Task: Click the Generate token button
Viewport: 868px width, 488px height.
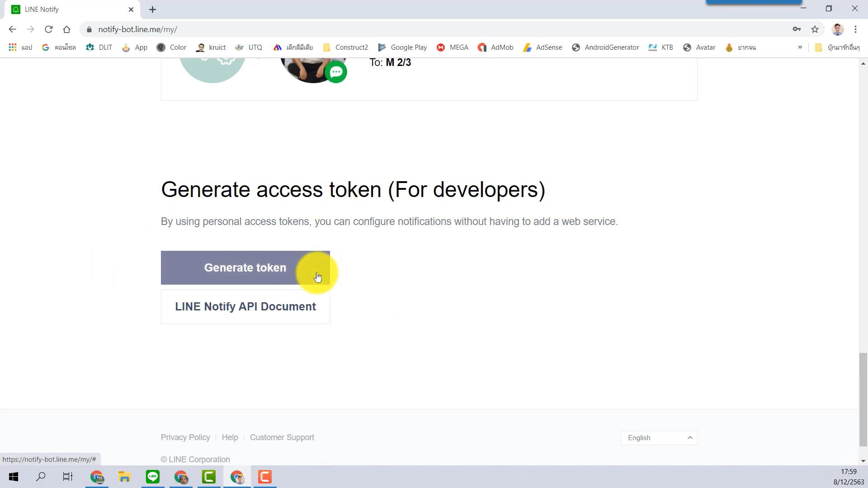Action: pos(245,267)
